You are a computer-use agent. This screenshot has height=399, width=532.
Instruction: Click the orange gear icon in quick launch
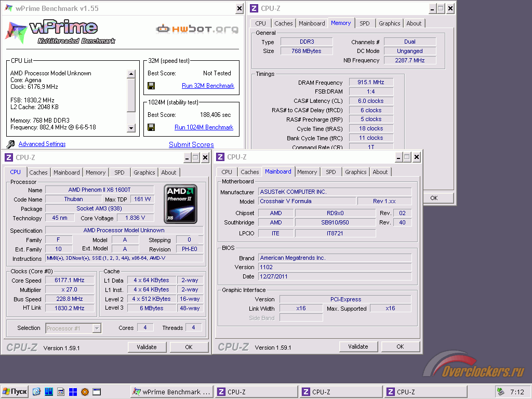[85, 392]
